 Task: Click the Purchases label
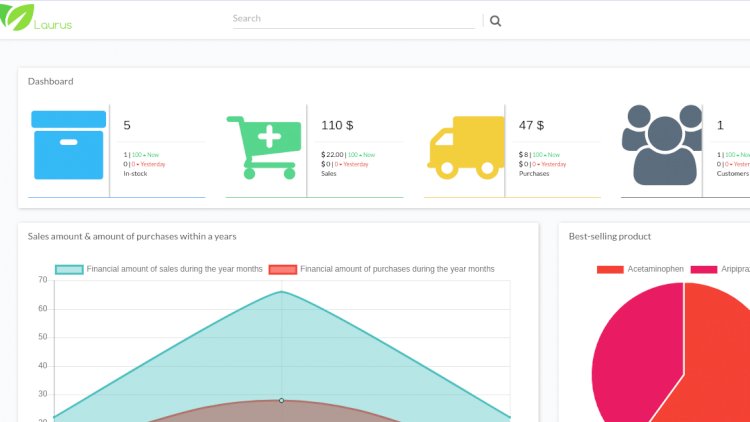click(534, 174)
